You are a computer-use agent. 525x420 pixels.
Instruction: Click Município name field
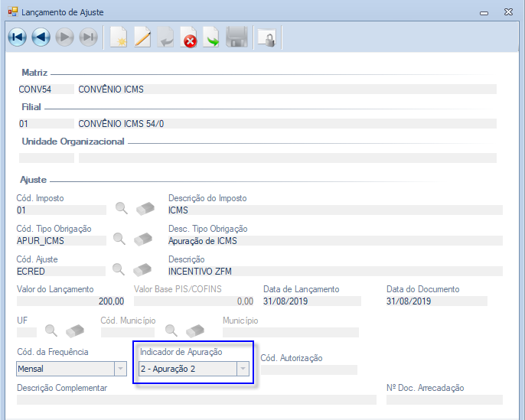pos(291,332)
